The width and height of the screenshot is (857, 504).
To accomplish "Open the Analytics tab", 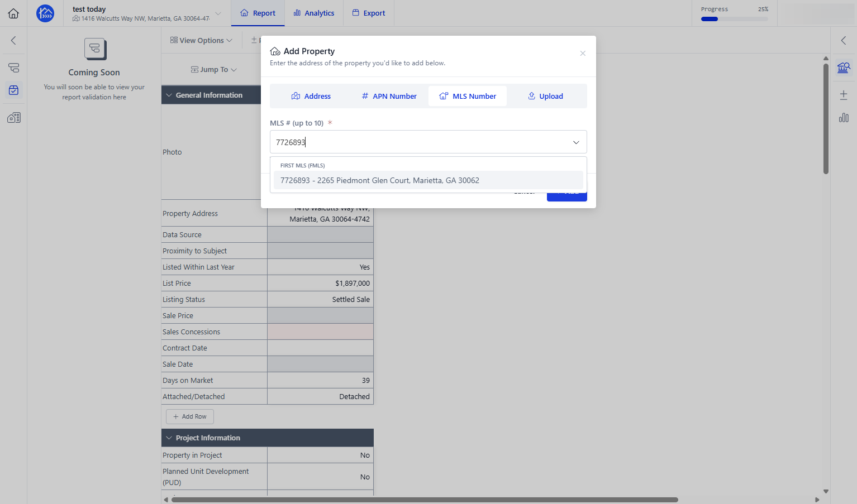I will tap(314, 13).
